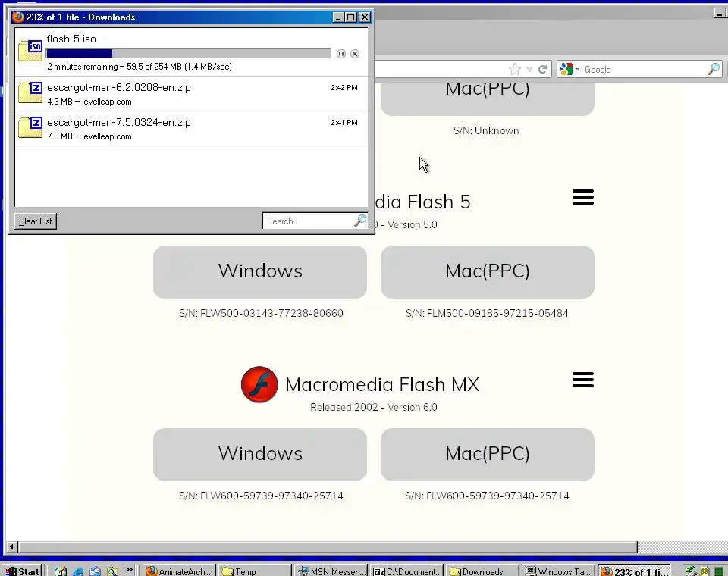Screen dimensions: 728x576
Task: Select the escargot-msn-6.2.0208-en.zip filename
Action: point(119,87)
